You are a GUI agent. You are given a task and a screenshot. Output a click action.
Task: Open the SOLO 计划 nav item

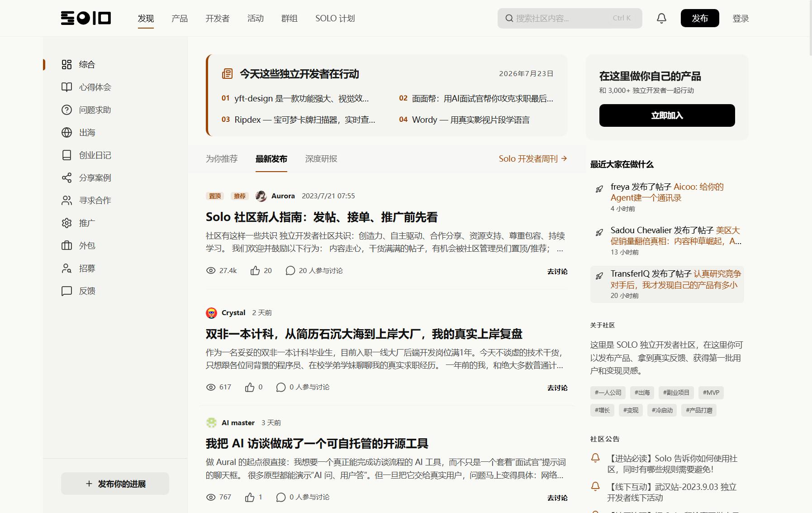(335, 18)
